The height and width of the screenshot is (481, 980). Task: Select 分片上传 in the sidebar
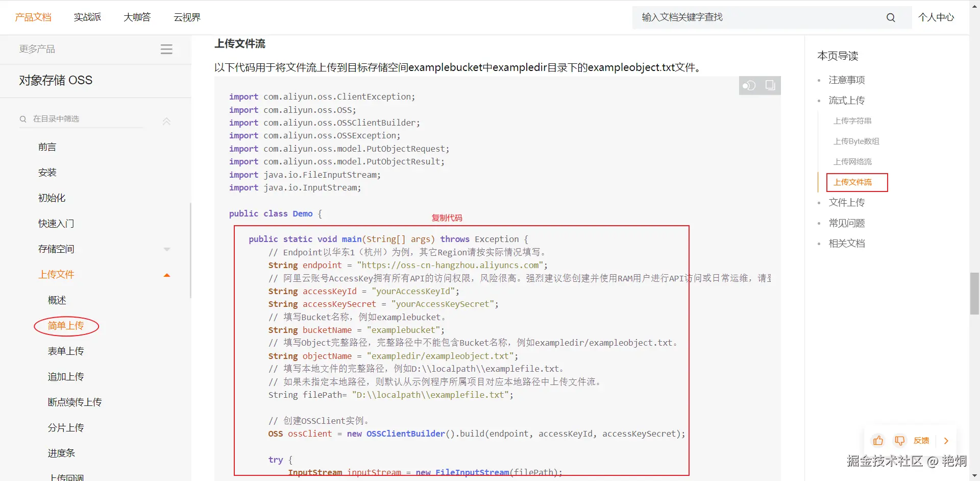pos(66,428)
